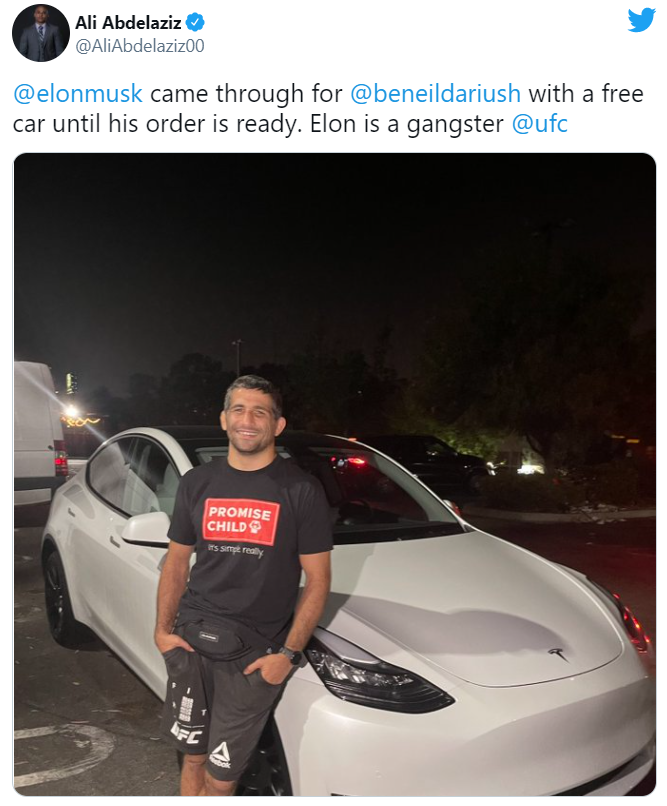Screen dimensions: 667x806
Task: Click the Tesla side mirror
Action: coord(147,529)
